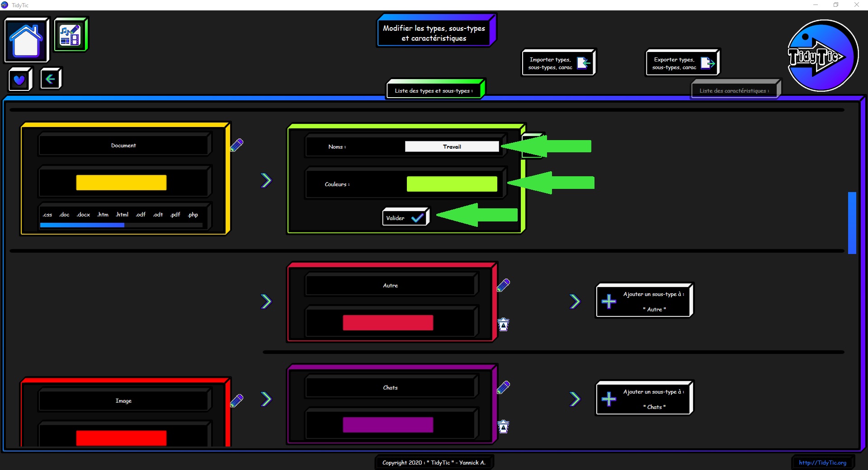Click the Document type name field
Image resolution: width=868 pixels, height=470 pixels.
pyautogui.click(x=123, y=146)
